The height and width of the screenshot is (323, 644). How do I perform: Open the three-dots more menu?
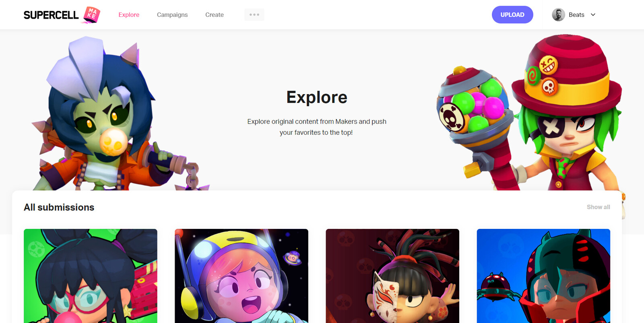pyautogui.click(x=254, y=14)
